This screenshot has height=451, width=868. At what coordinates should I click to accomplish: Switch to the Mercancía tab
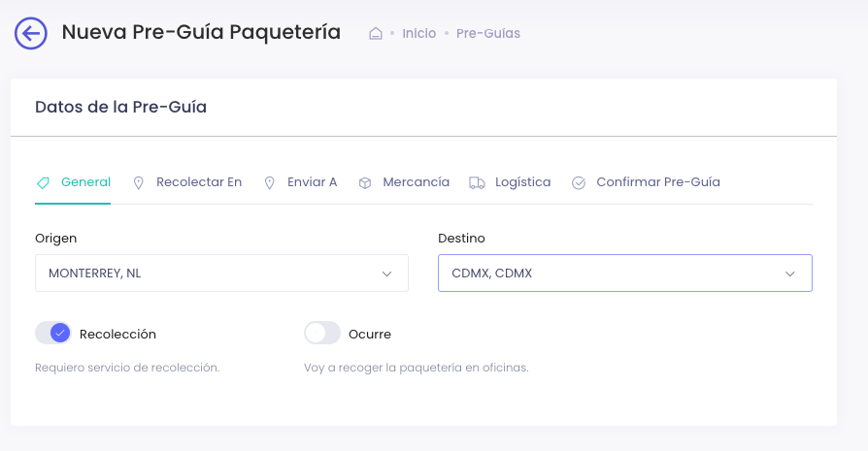pos(416,181)
